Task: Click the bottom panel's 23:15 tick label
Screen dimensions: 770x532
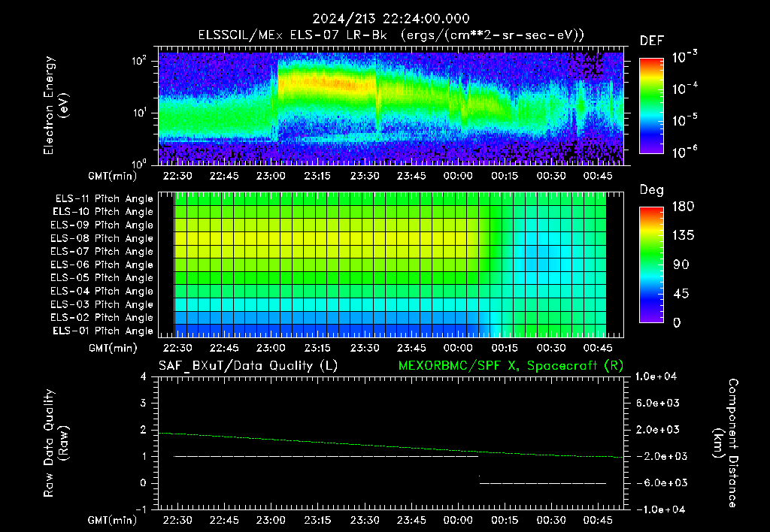Action: click(317, 520)
